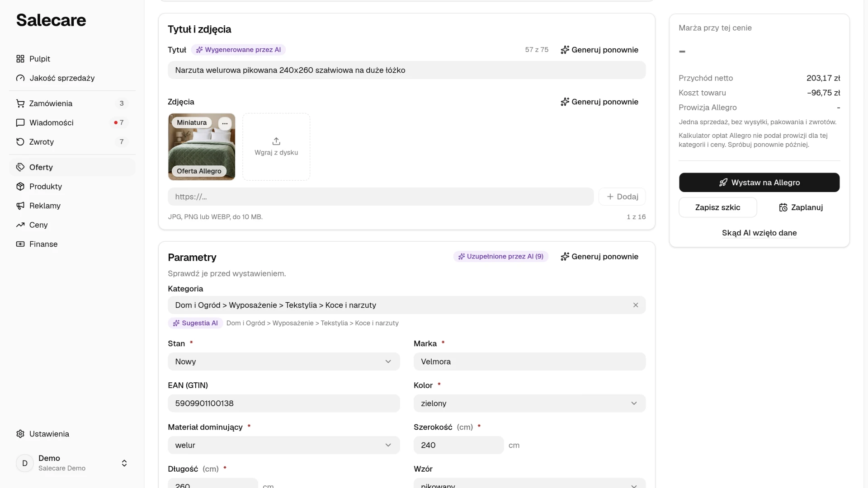Click the Zwroty returns icon

(x=20, y=142)
